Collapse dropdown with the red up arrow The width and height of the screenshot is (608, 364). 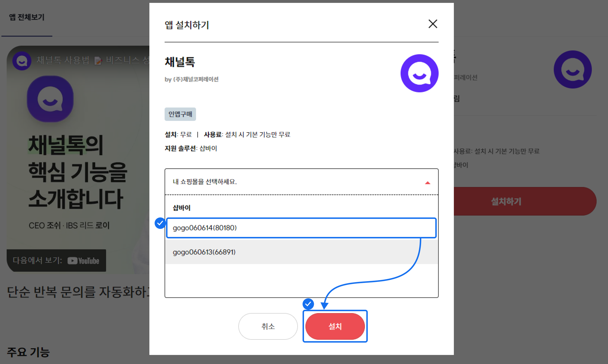(x=427, y=183)
